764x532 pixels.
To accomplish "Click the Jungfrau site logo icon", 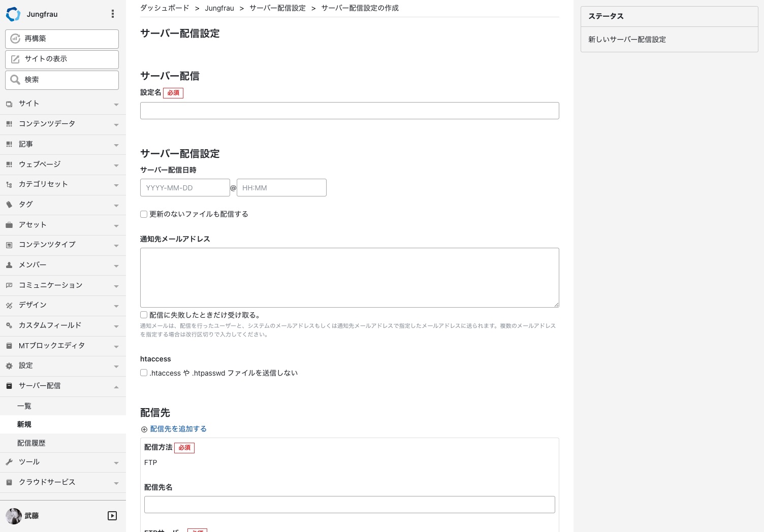I will pyautogui.click(x=13, y=14).
